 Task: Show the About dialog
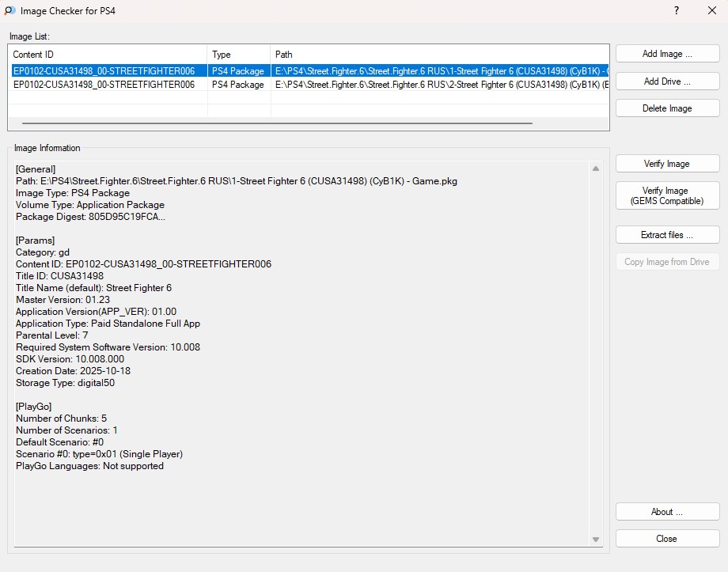[667, 512]
